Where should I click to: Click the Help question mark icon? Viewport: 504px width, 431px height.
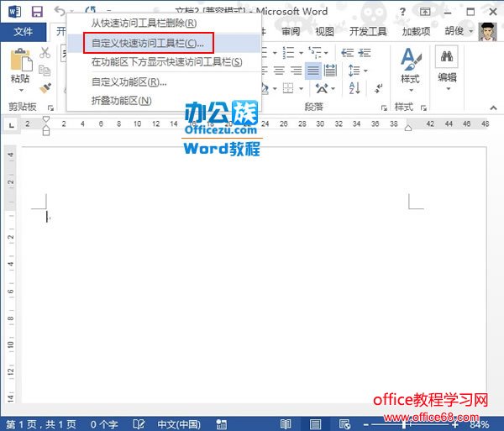click(402, 12)
